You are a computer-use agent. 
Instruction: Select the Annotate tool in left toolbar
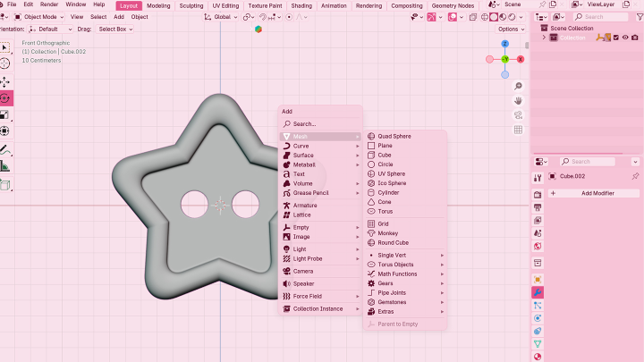[5, 150]
